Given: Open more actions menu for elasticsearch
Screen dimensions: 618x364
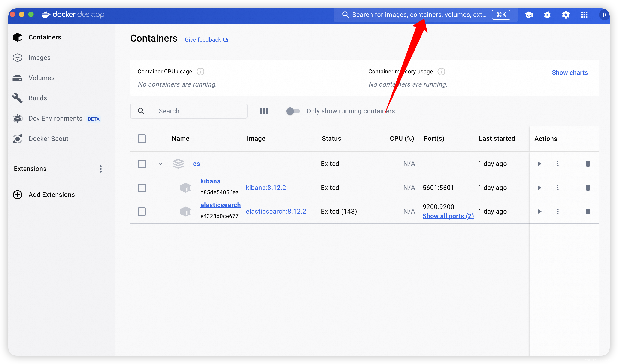Looking at the screenshot, I should (x=558, y=212).
